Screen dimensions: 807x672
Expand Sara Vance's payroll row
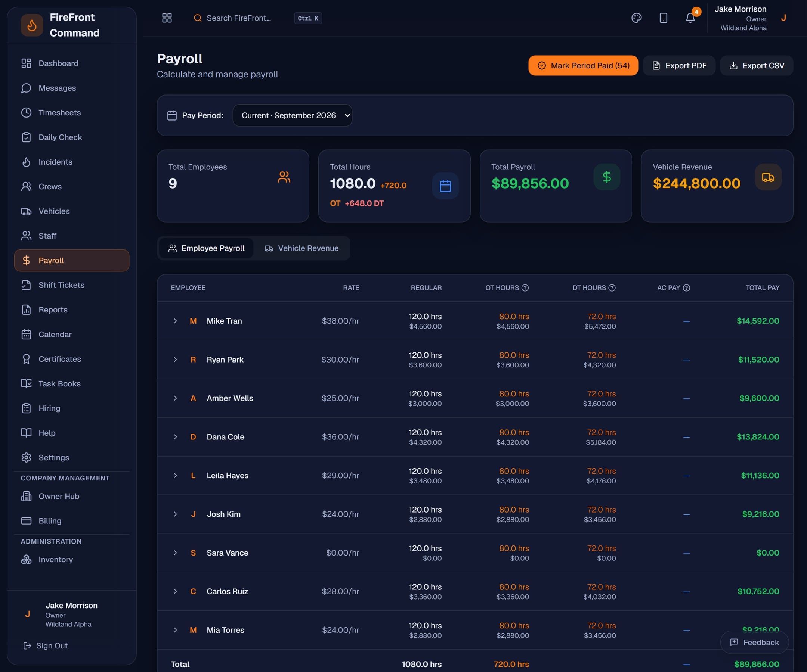[175, 553]
